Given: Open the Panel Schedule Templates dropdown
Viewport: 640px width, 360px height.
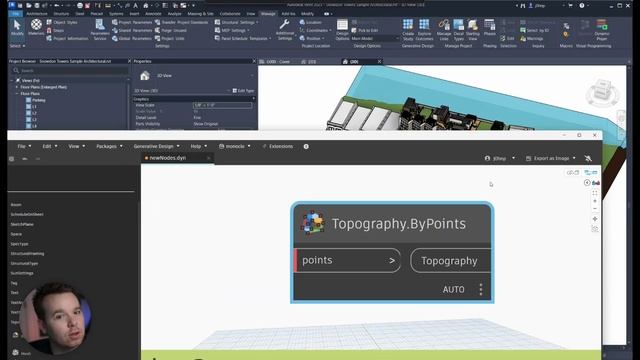Looking at the screenshot, I should (243, 38).
